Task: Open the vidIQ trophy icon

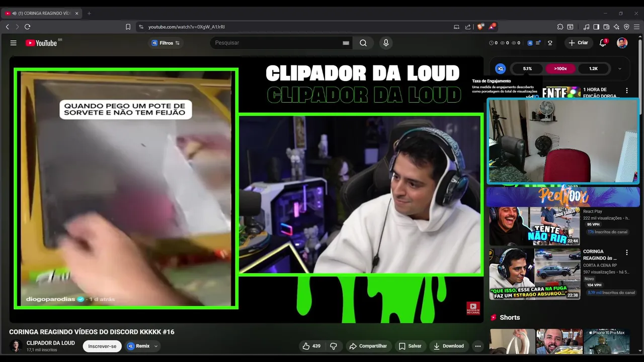Action: tap(550, 43)
